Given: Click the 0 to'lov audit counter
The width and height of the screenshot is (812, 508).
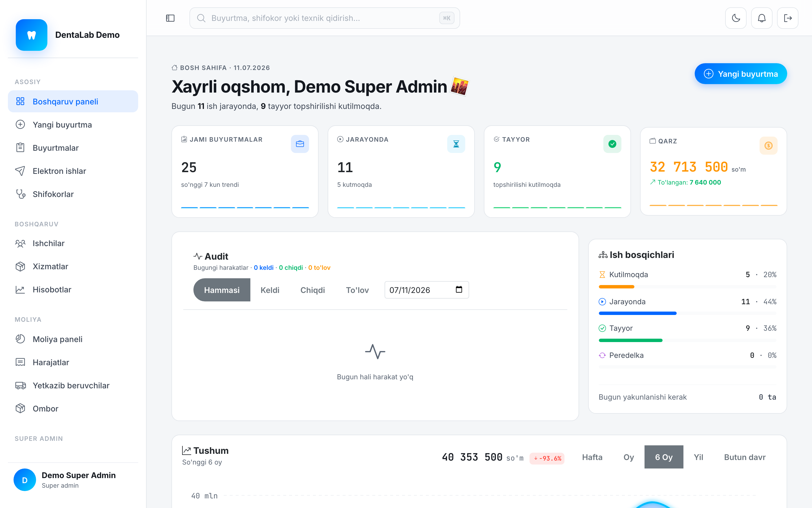Looking at the screenshot, I should point(319,268).
